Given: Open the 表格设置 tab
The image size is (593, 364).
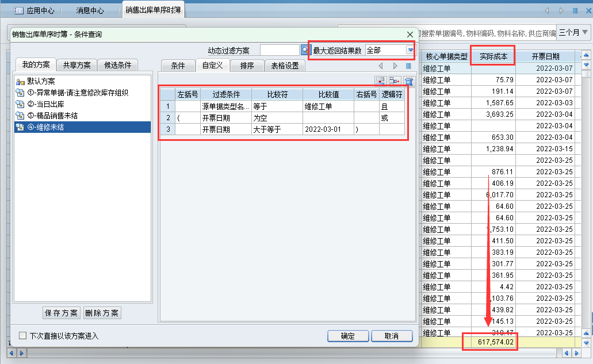Looking at the screenshot, I should [x=285, y=66].
